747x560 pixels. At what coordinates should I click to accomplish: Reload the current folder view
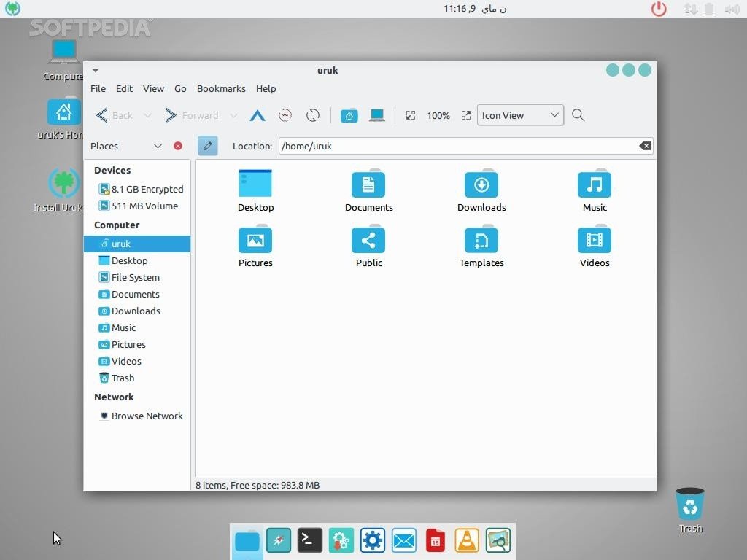(x=313, y=115)
